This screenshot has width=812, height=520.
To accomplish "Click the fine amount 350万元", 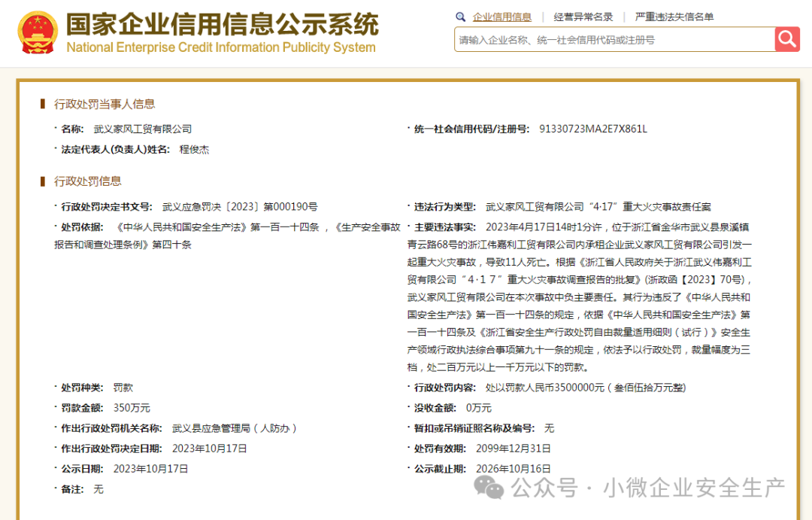I will (132, 408).
